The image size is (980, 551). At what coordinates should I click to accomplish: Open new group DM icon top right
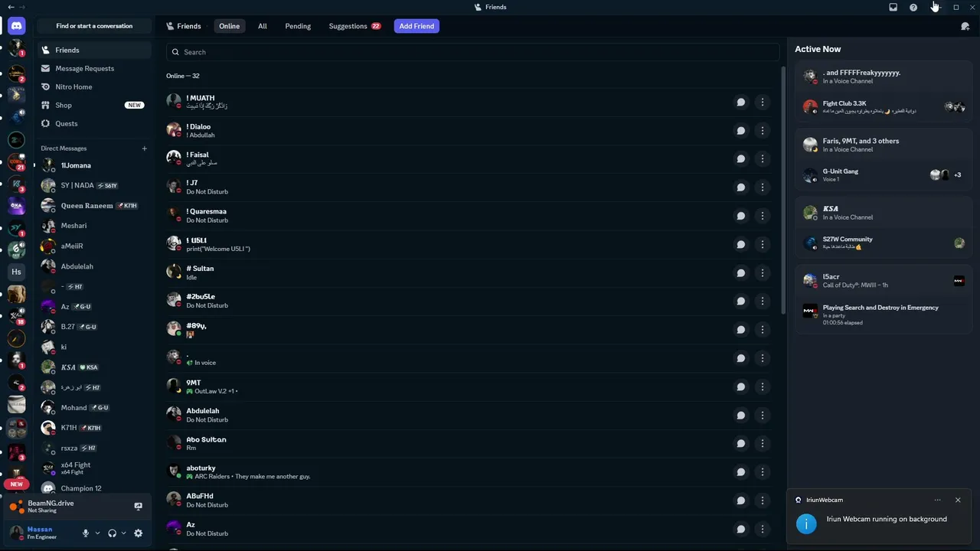click(x=965, y=26)
